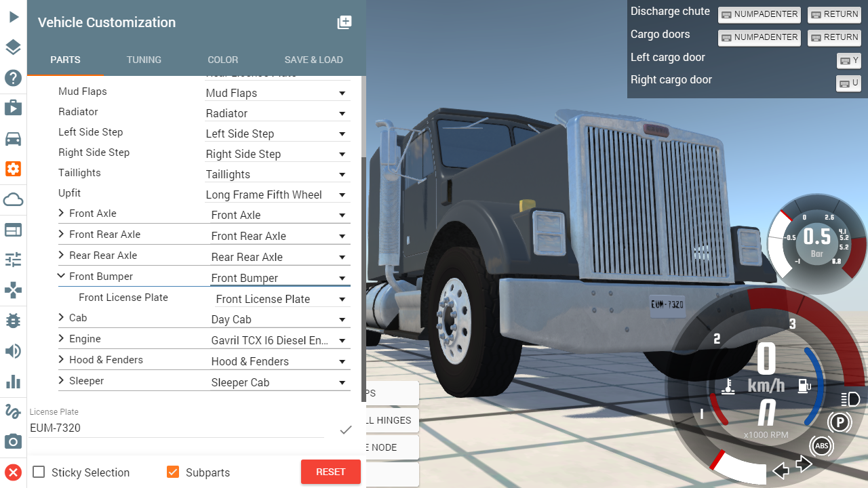Open the audio speaker icon
Viewport: 868px width, 488px height.
click(14, 351)
